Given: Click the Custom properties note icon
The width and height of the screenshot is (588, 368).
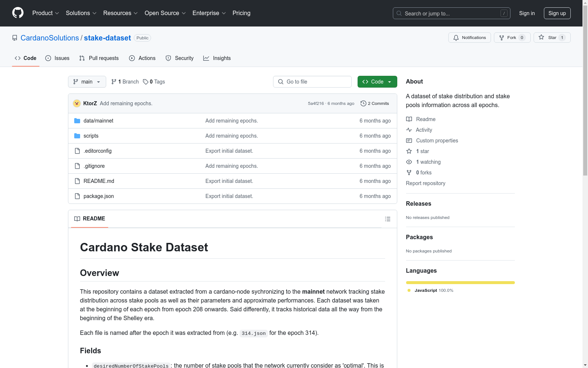Looking at the screenshot, I should [409, 141].
